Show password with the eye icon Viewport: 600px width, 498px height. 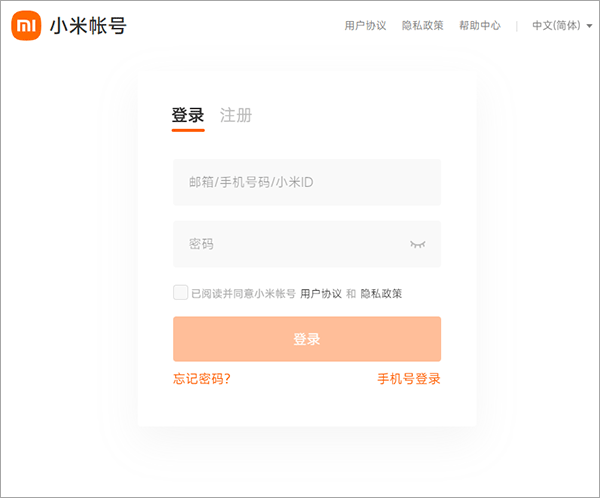[x=418, y=244]
